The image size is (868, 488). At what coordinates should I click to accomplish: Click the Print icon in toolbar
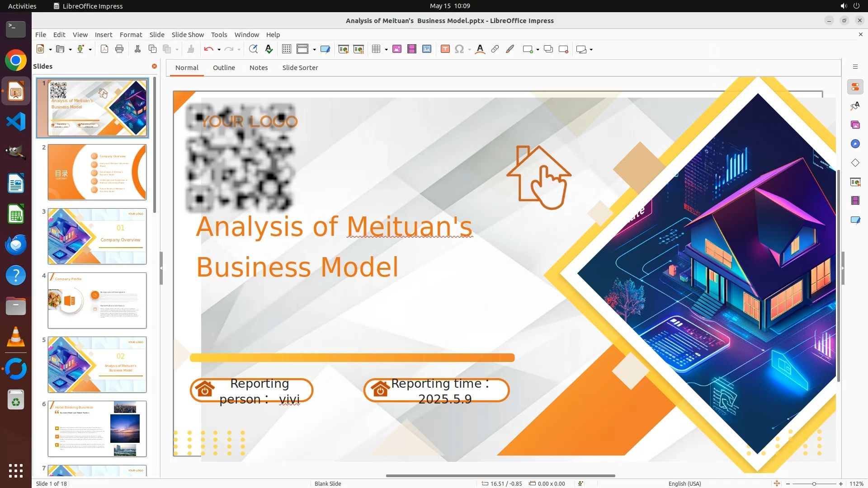click(x=119, y=49)
